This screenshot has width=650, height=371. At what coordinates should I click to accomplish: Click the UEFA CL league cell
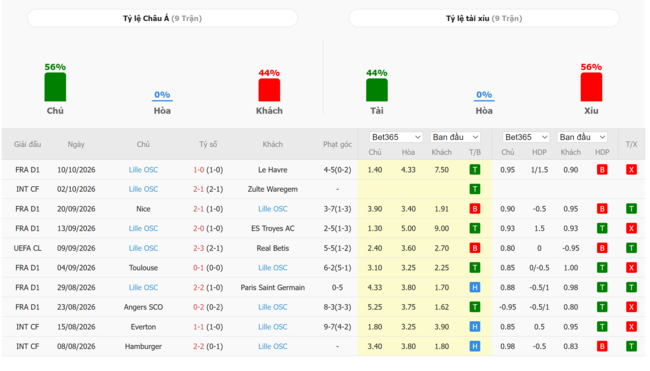point(27,248)
